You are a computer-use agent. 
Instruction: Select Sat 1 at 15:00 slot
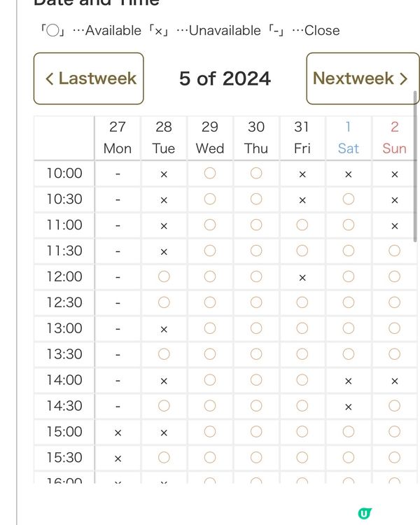tap(349, 433)
